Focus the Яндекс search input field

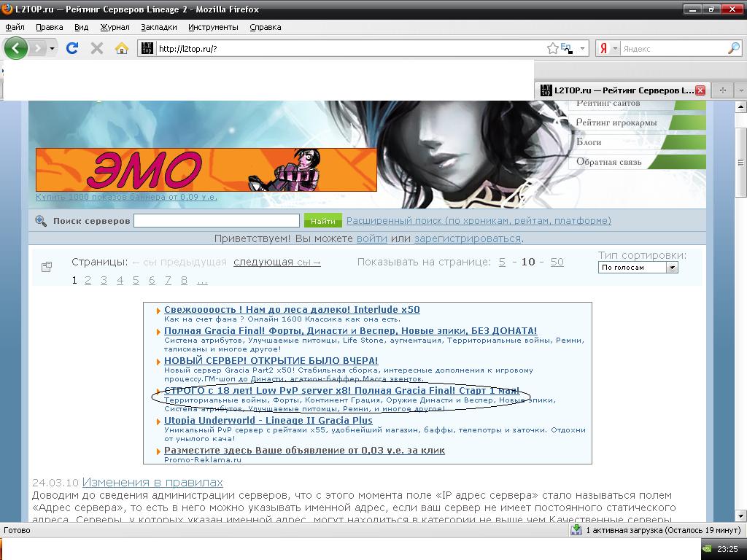pyautogui.click(x=673, y=49)
